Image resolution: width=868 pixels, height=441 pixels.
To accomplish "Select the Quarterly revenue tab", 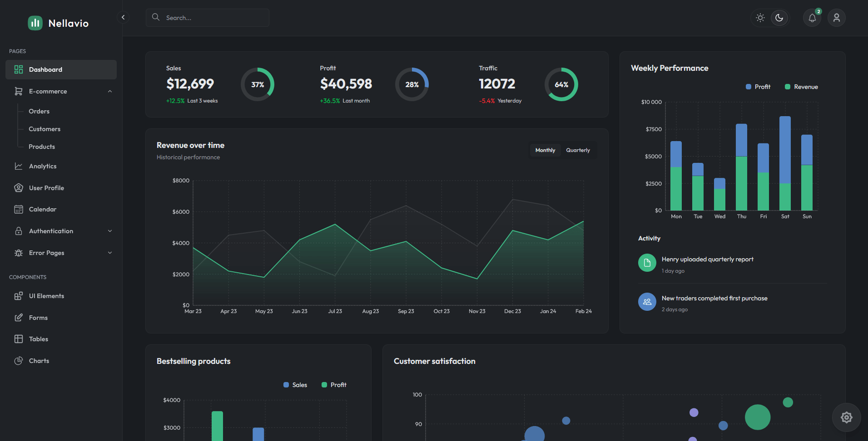I will [578, 150].
